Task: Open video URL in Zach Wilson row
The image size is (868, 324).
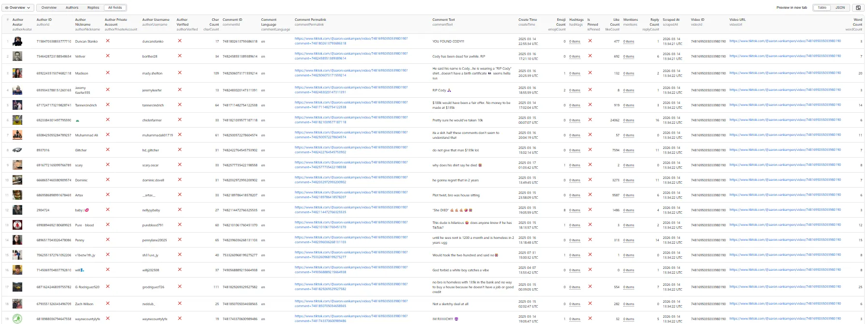Action: coord(785,304)
